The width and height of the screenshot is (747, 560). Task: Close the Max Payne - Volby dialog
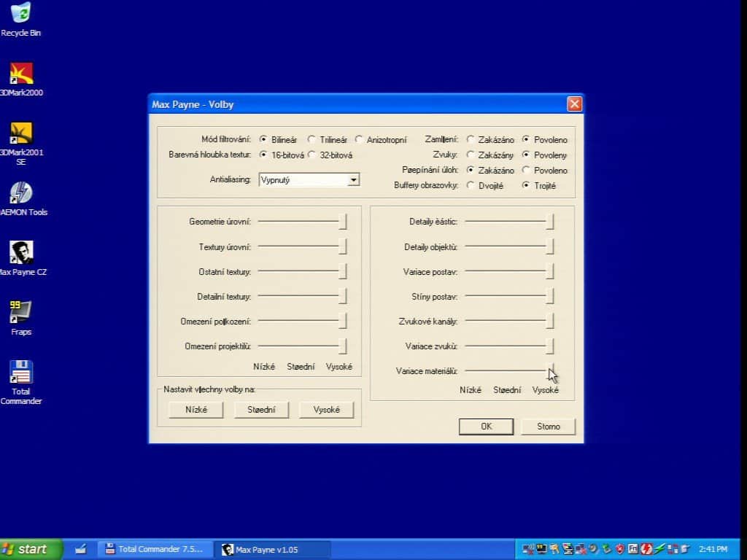click(574, 104)
